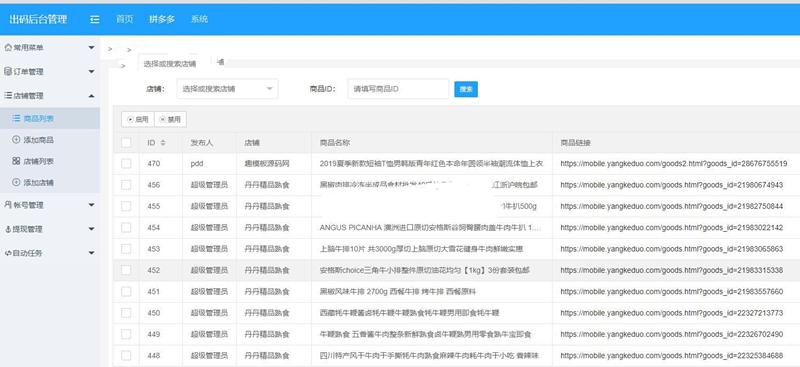
Task: Click the 添加商品 plus icon
Action: [16, 140]
